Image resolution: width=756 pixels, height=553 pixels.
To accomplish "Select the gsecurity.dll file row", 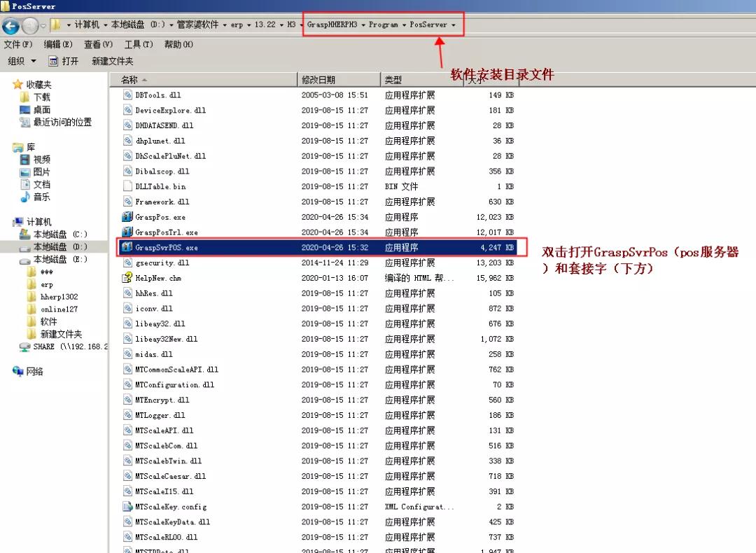I will [x=318, y=262].
